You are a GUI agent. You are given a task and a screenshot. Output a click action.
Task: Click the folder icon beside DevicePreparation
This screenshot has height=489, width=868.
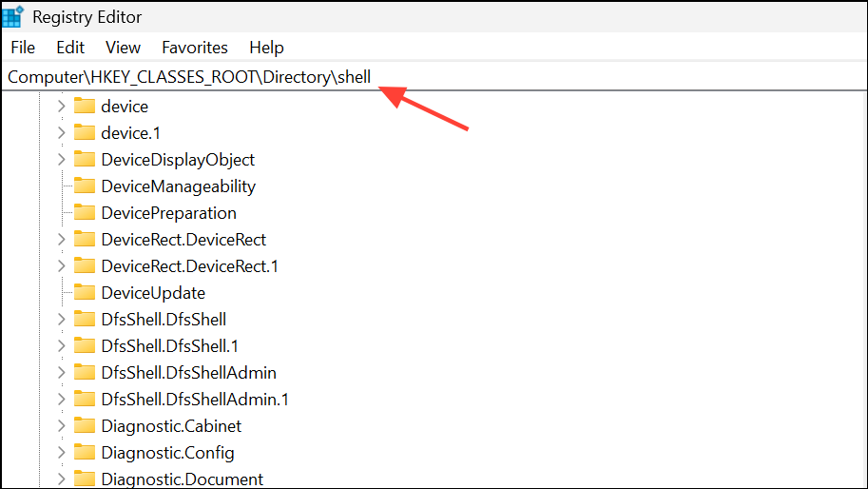pos(85,213)
